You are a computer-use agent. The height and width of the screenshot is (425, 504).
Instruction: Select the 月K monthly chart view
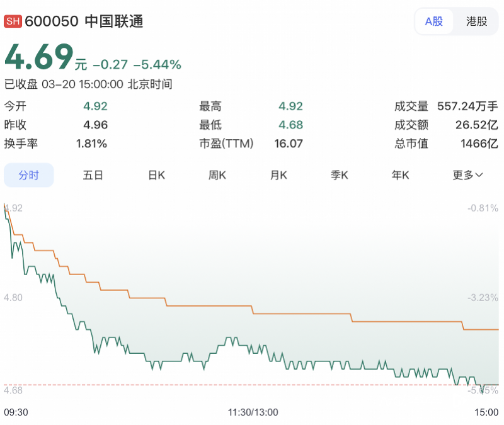point(278,175)
